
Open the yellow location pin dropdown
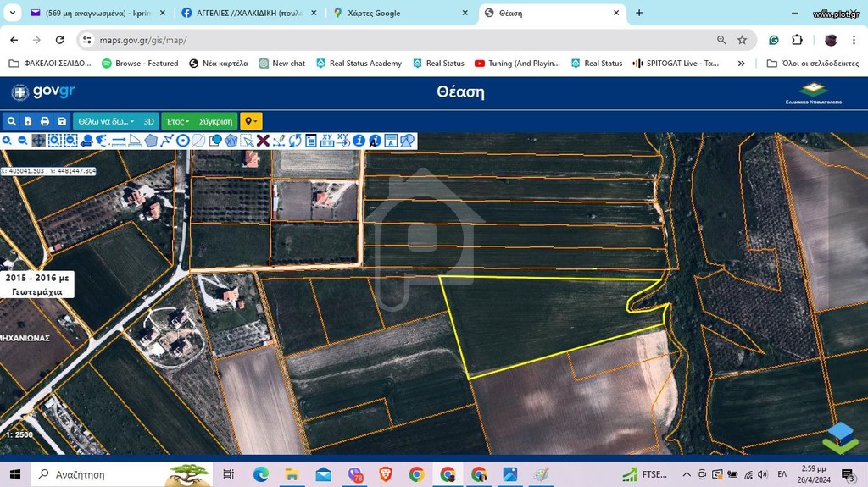[251, 121]
